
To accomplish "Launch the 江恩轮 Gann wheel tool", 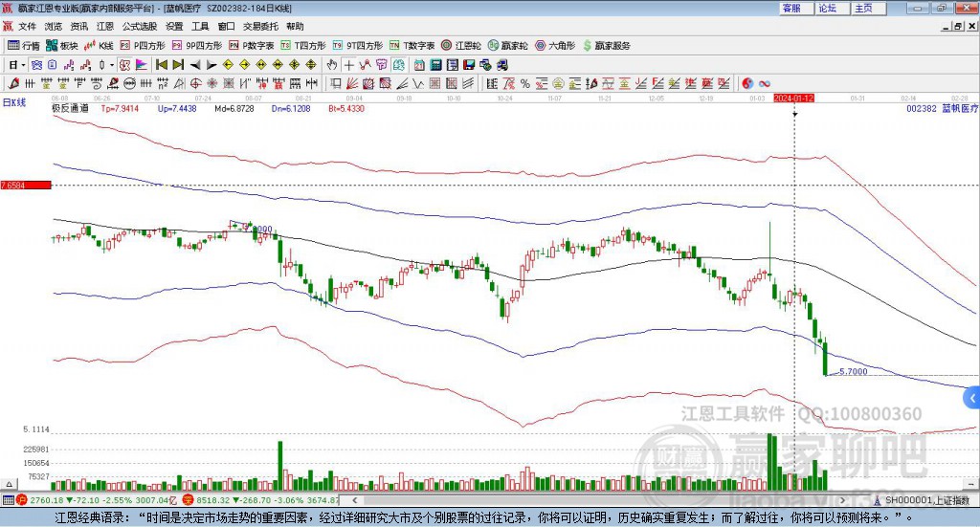I will click(461, 45).
